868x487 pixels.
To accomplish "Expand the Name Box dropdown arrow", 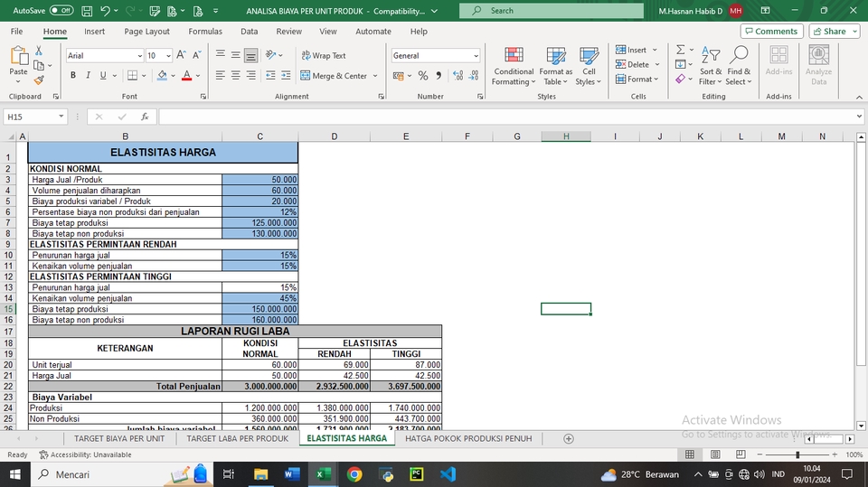I will coord(61,117).
